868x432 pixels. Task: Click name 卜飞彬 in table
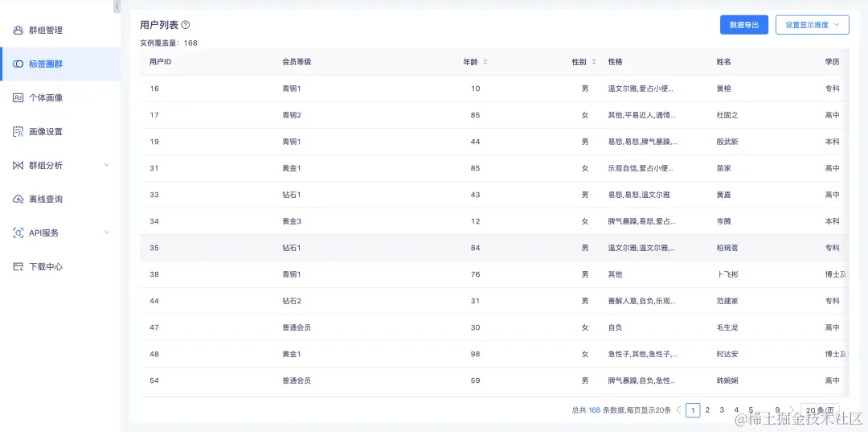click(x=727, y=274)
